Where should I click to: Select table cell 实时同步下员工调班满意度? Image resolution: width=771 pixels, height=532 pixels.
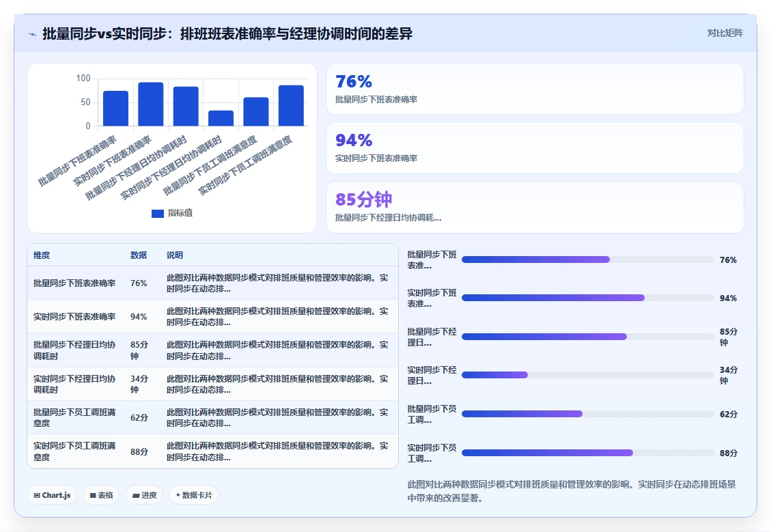click(74, 451)
